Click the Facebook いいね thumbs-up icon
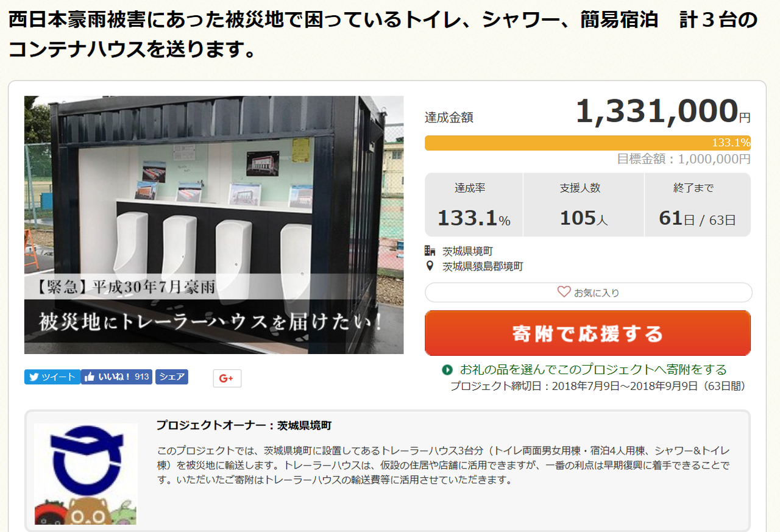The height and width of the screenshot is (532, 780). coord(90,377)
